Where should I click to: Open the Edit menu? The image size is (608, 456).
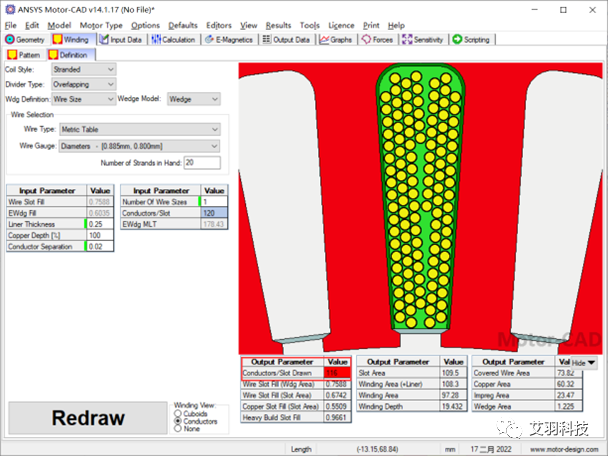pos(32,26)
